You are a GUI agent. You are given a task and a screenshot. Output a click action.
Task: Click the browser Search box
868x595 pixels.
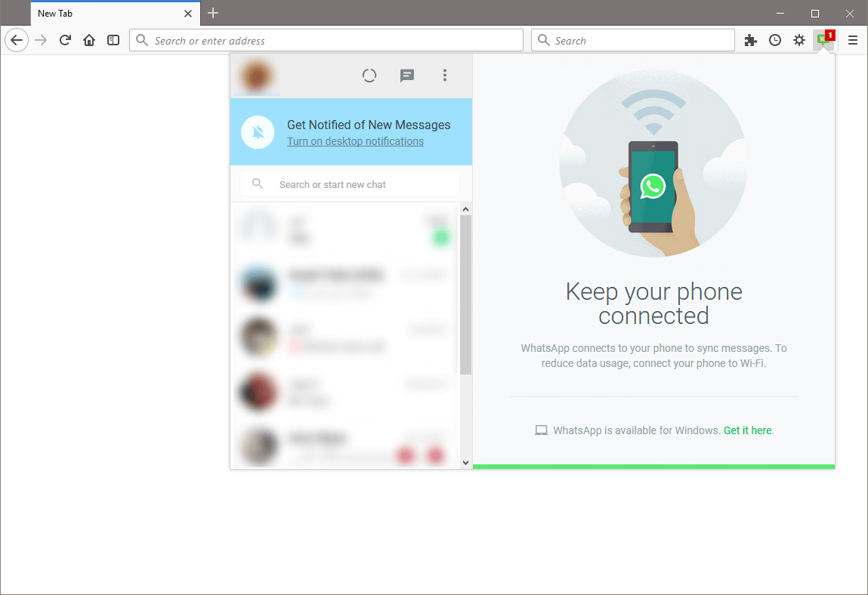(633, 41)
